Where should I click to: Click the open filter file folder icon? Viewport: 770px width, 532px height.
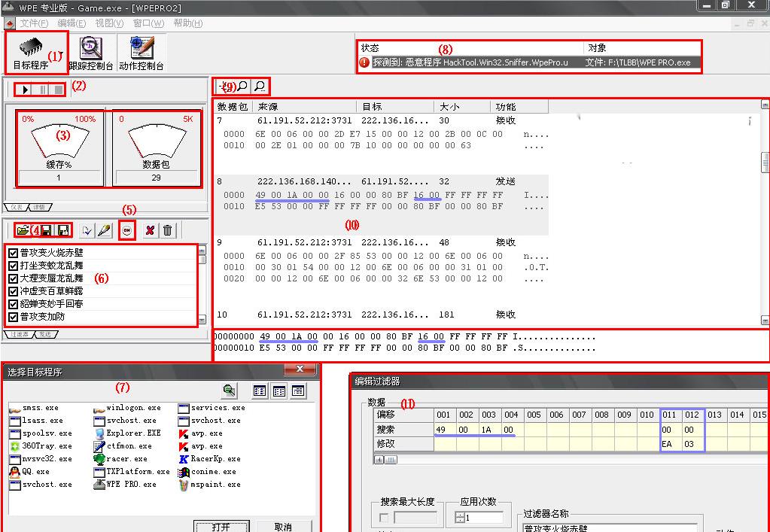(23, 230)
